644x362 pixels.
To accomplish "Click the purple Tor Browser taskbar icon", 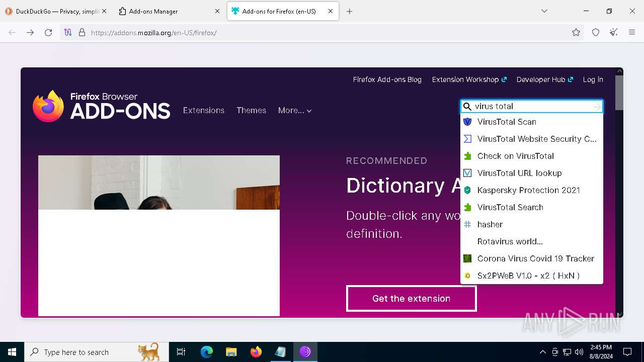I will tap(305, 352).
